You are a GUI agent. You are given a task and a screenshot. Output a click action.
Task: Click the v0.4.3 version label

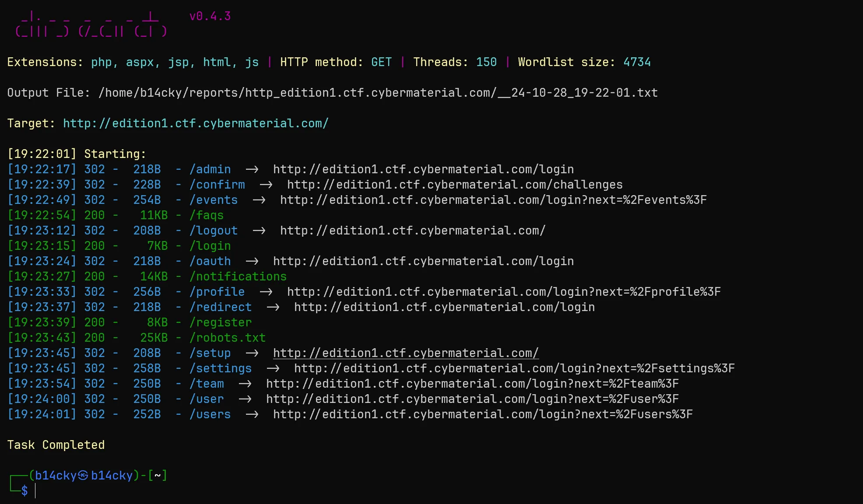point(210,16)
